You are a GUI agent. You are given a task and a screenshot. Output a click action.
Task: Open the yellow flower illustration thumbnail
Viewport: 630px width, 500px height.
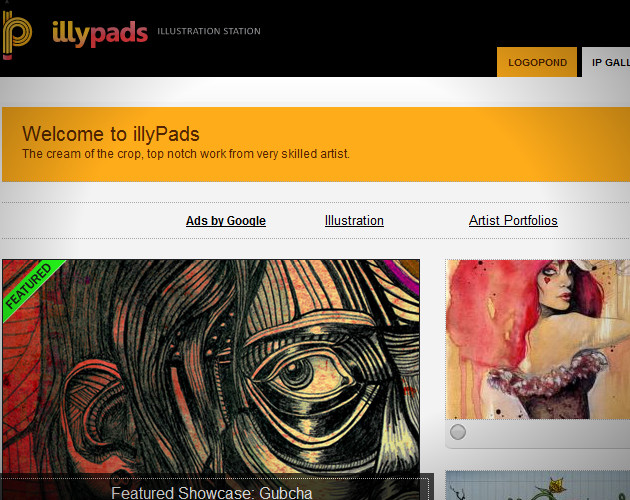(538, 486)
